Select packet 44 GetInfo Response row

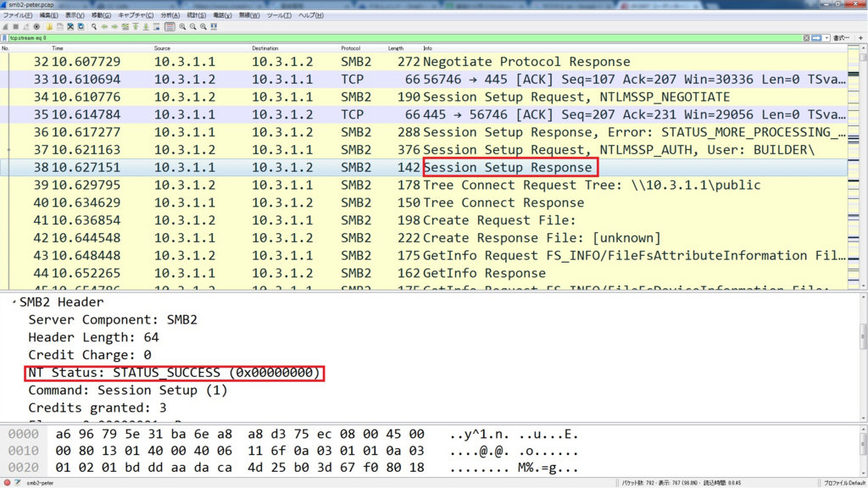click(424, 273)
